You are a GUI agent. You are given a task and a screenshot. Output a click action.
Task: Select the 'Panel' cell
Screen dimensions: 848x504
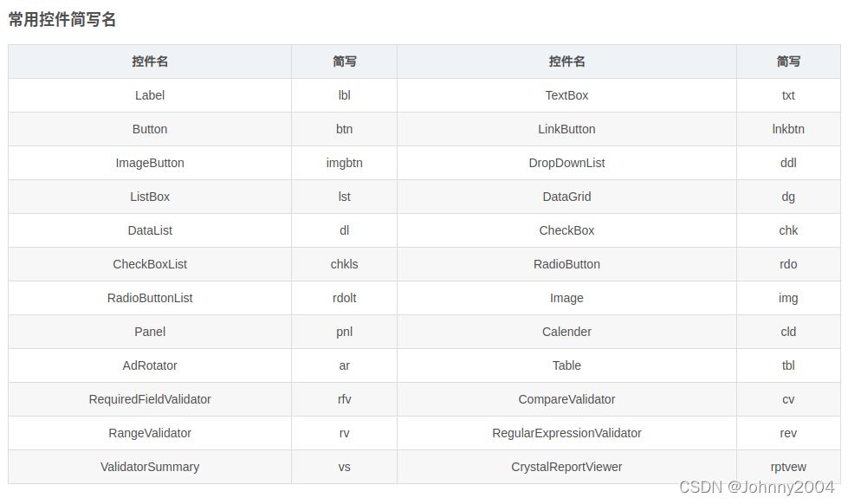point(150,332)
